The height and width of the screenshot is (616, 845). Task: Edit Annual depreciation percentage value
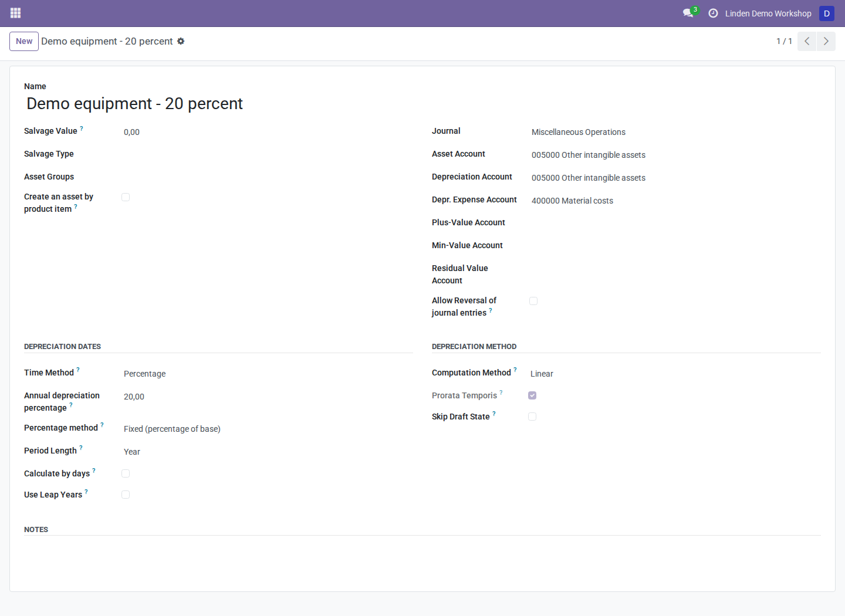[x=267, y=397]
